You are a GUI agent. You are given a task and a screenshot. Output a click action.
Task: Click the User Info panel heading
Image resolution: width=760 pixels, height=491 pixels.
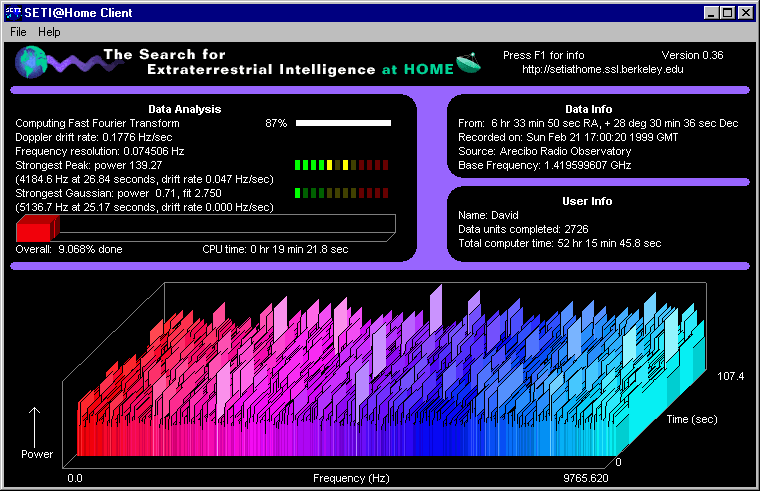[x=589, y=201]
